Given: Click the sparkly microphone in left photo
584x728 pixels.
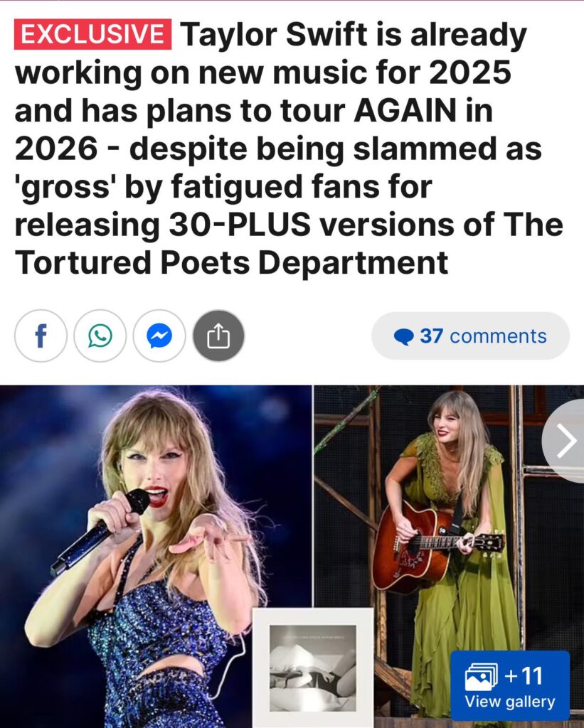Looking at the screenshot, I should coord(100,530).
